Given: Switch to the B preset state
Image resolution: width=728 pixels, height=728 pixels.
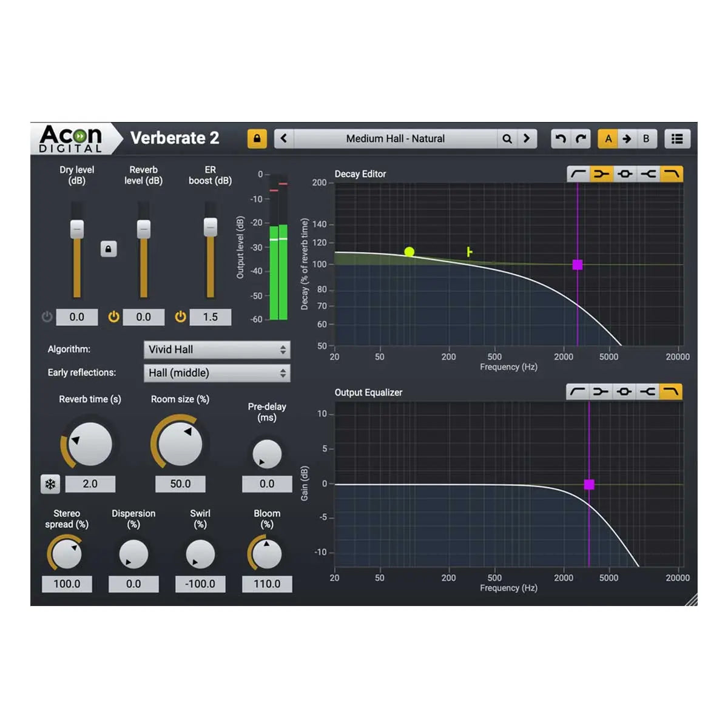Looking at the screenshot, I should click(x=646, y=138).
